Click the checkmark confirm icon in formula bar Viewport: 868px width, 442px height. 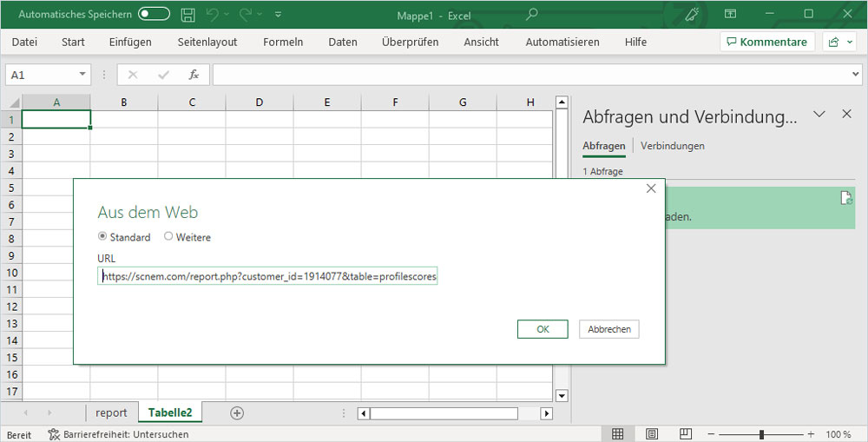coord(163,75)
